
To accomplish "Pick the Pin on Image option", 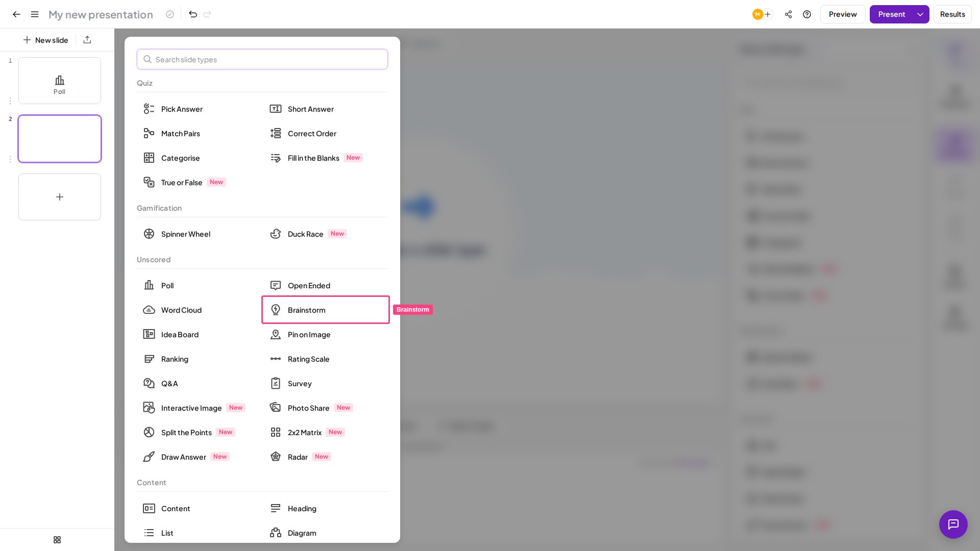I will (325, 335).
